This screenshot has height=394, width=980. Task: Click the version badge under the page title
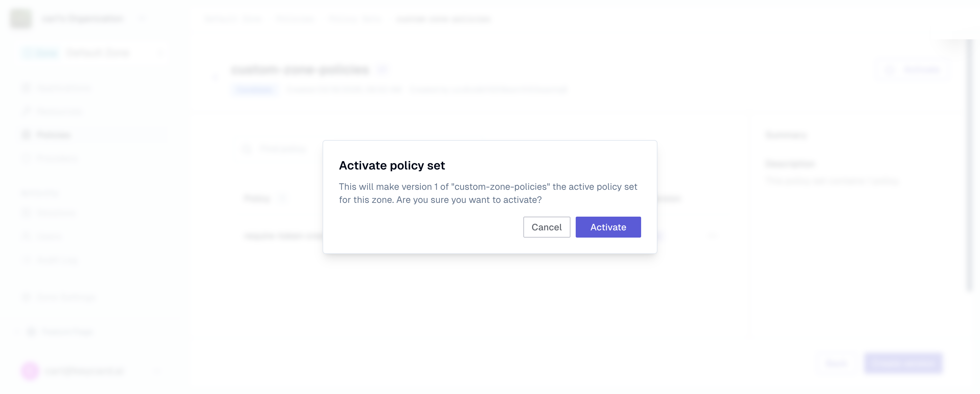pos(254,89)
